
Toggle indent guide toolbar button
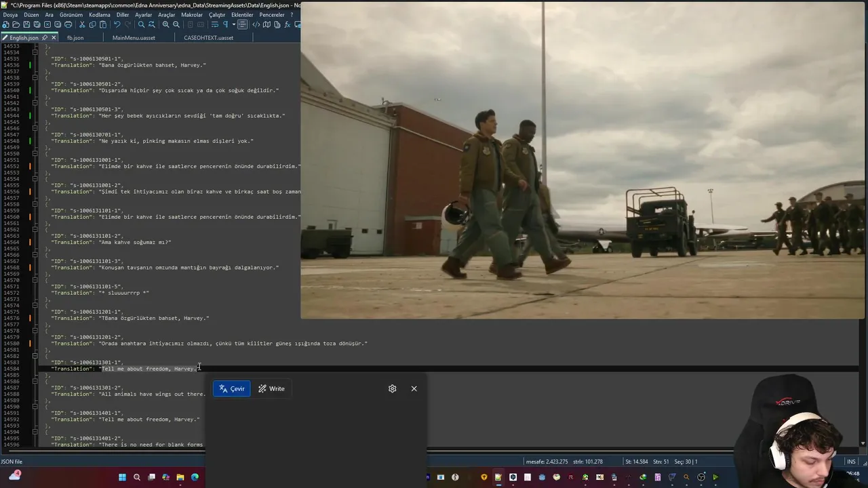(x=242, y=24)
